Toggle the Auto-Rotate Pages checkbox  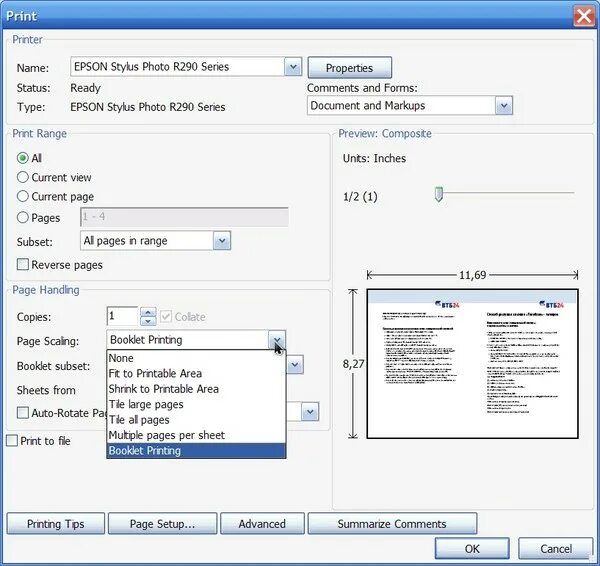23,413
